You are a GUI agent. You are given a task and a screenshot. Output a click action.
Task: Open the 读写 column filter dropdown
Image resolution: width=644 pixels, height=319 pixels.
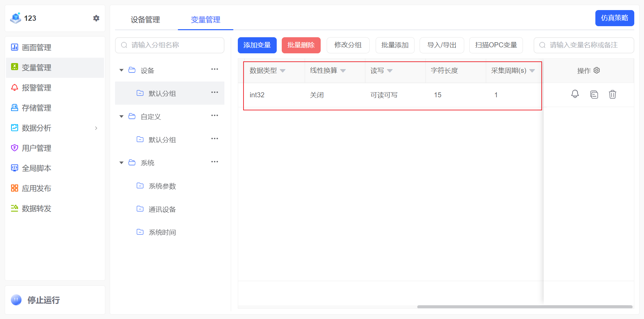click(x=390, y=71)
